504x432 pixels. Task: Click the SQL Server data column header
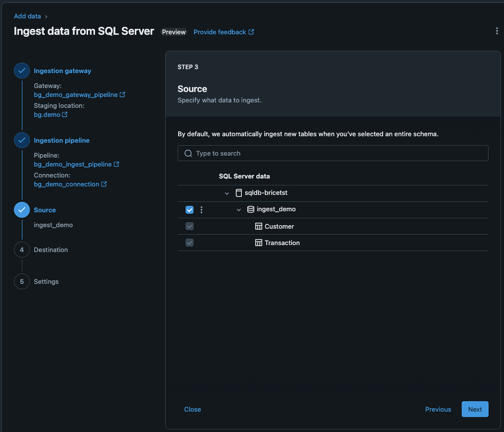(x=244, y=176)
